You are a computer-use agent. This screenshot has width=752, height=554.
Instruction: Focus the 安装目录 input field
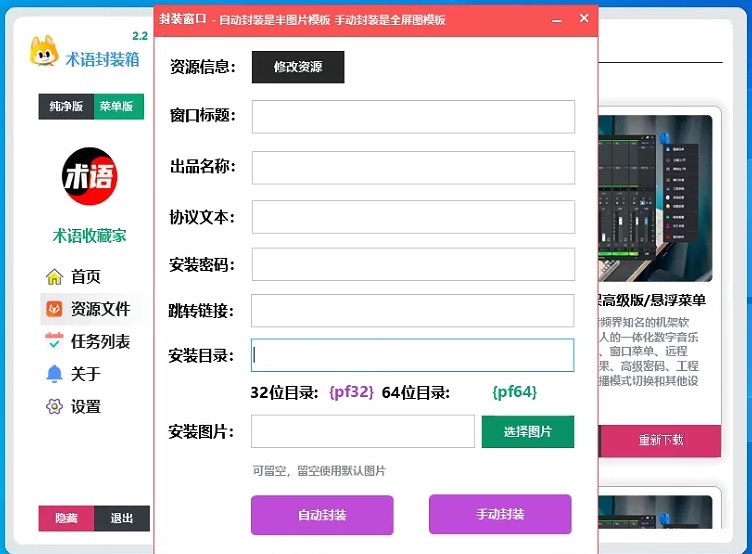click(412, 355)
